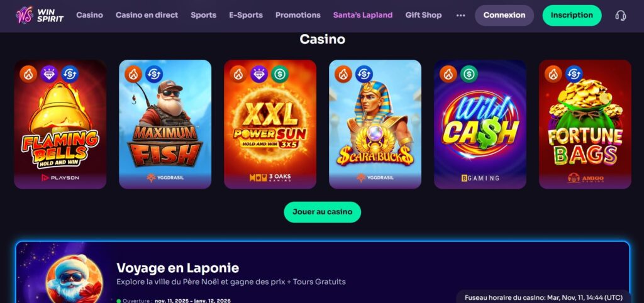Click the Win Spirit logo
Screen dimensions: 644x303
click(x=40, y=15)
